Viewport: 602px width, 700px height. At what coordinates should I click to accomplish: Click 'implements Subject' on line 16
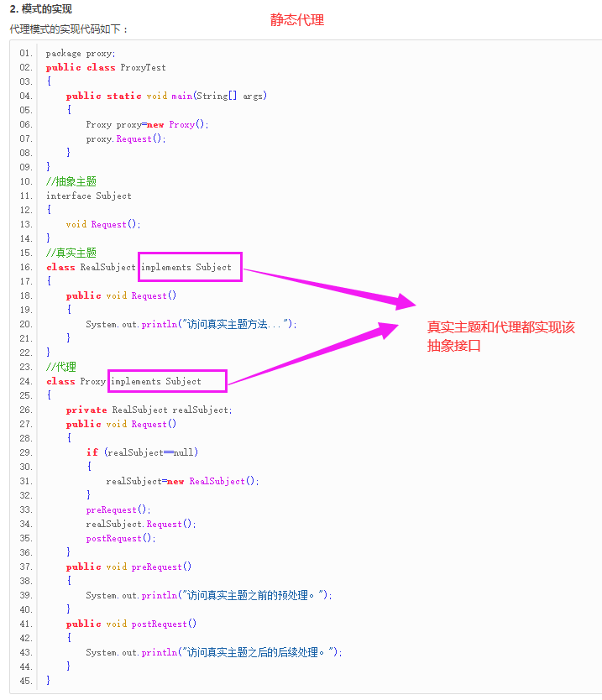(x=186, y=267)
